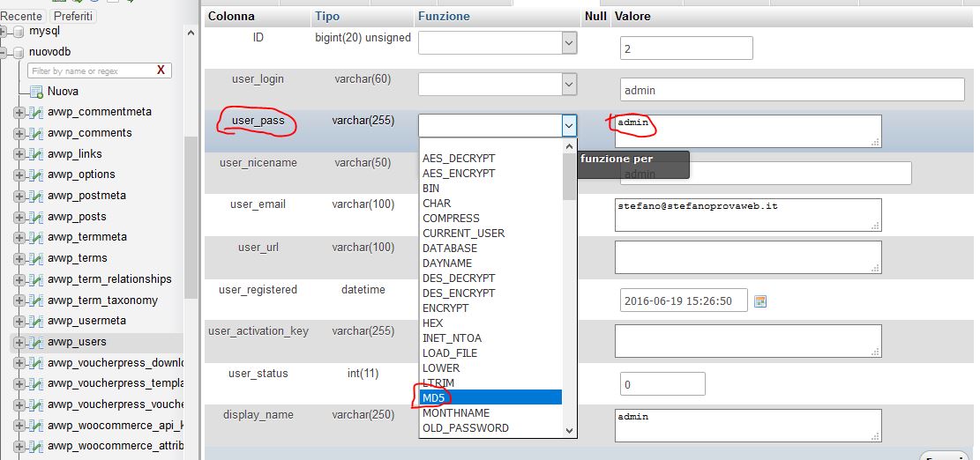980x460 pixels.
Task: Click the avwp_termmeta table icon
Action: [x=37, y=238]
